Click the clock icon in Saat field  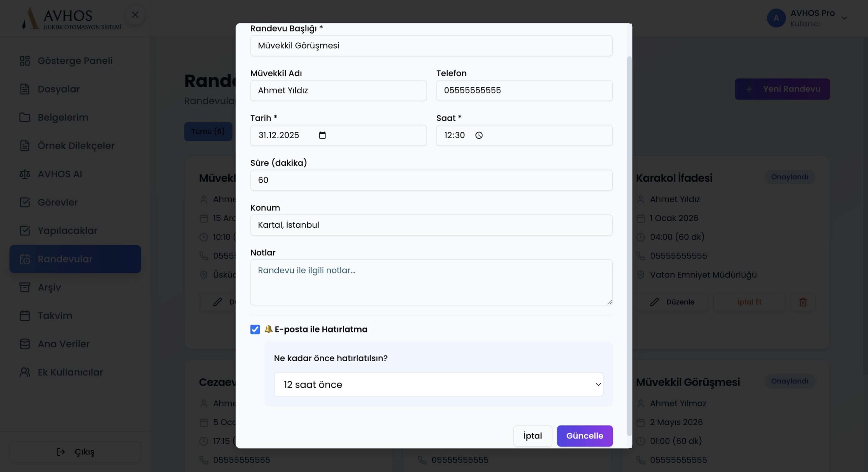(479, 135)
